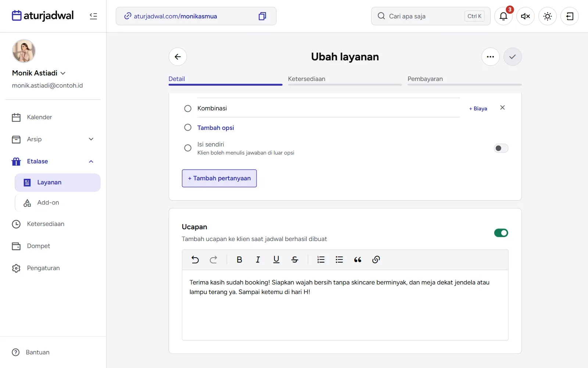The width and height of the screenshot is (588, 368).
Task: Remove the Kombinasi option
Action: click(502, 107)
